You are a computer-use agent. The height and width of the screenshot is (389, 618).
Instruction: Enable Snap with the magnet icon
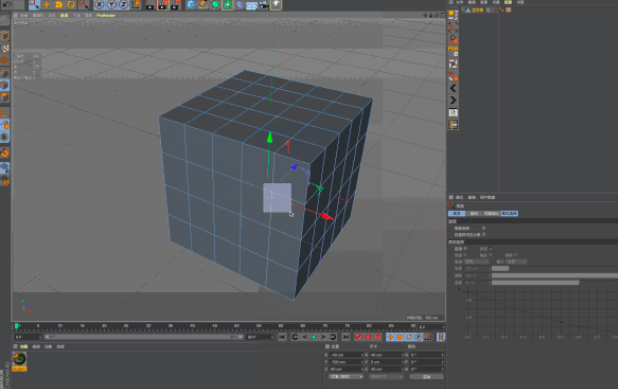click(x=5, y=153)
